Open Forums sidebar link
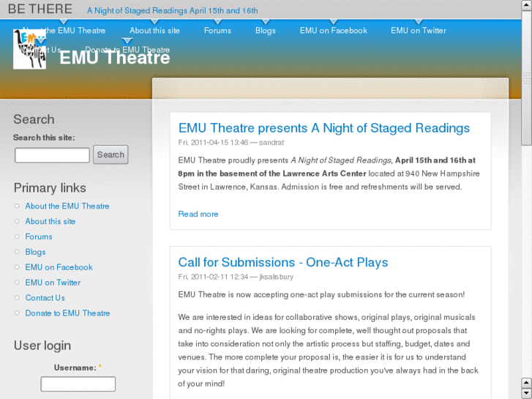Image resolution: width=532 pixels, height=399 pixels. 39,236
